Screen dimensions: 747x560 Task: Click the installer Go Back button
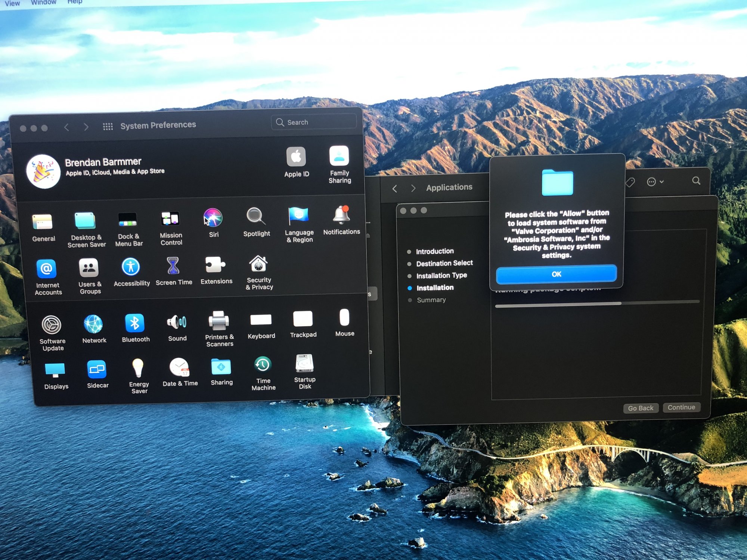point(641,408)
